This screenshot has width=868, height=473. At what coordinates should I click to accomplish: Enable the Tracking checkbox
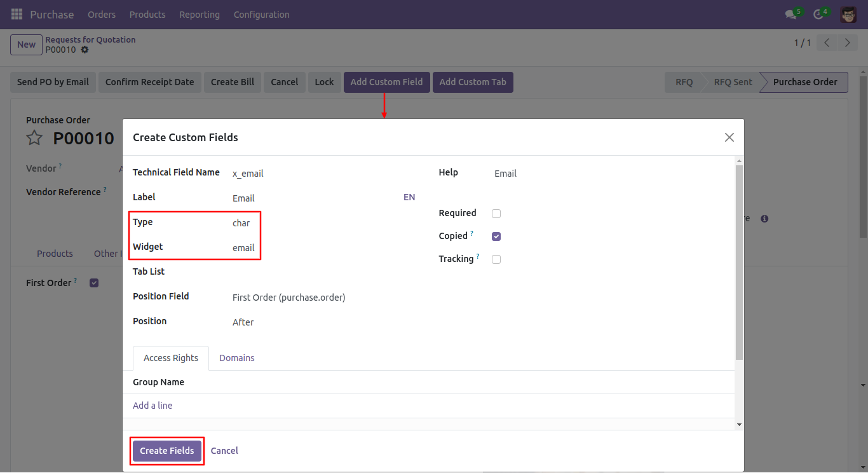tap(496, 259)
